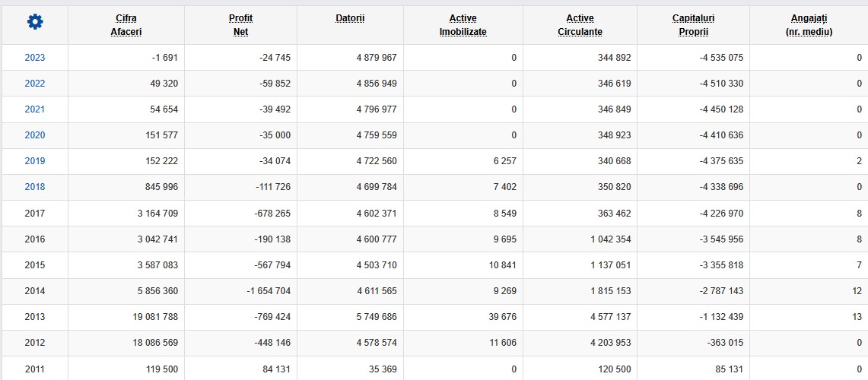The height and width of the screenshot is (380, 868).
Task: Click net profit value -111 726
Action: 272,187
